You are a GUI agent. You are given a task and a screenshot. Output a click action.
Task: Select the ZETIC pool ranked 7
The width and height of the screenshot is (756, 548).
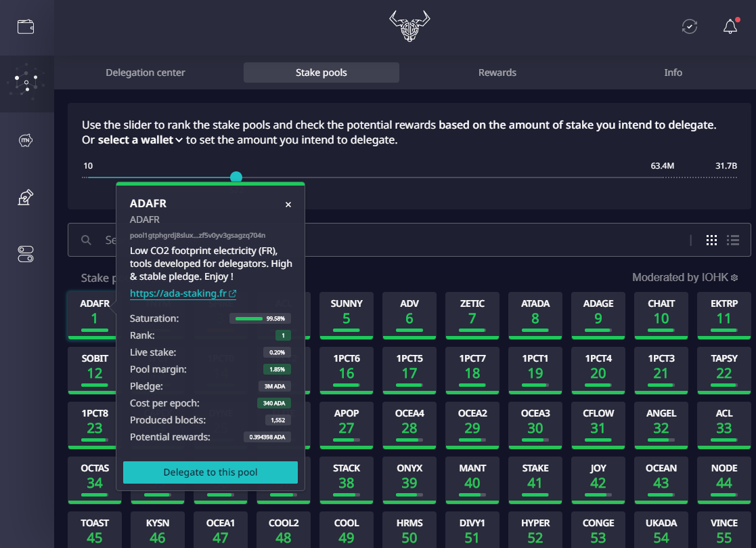tap(472, 316)
